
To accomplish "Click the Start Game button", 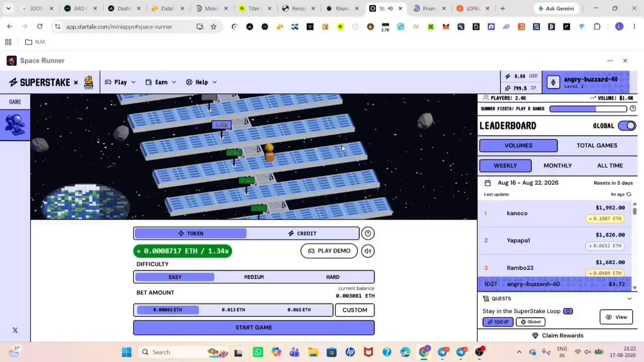I will tap(254, 328).
